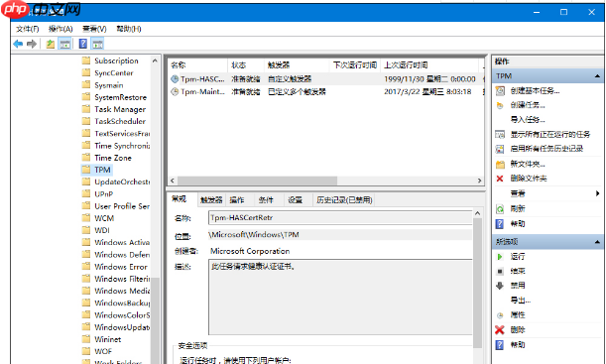The height and width of the screenshot is (364, 606).
Task: Click 属性 properties action
Action: (x=518, y=315)
